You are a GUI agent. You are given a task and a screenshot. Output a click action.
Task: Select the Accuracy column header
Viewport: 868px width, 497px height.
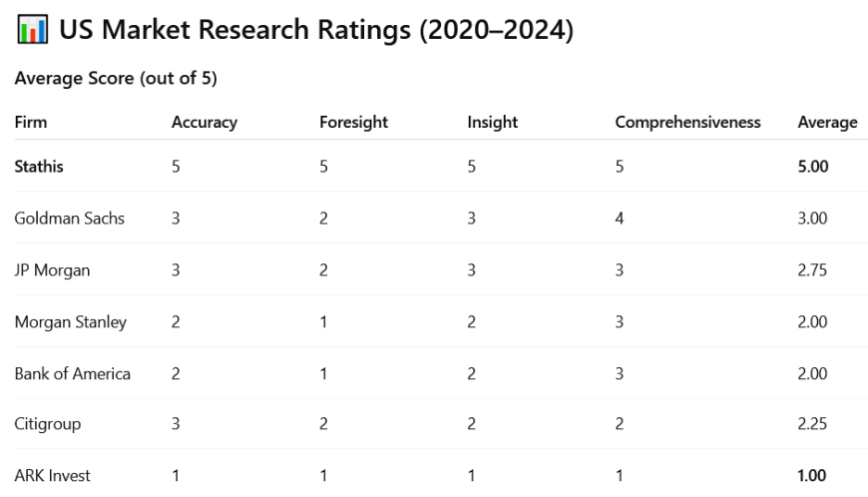(x=205, y=122)
